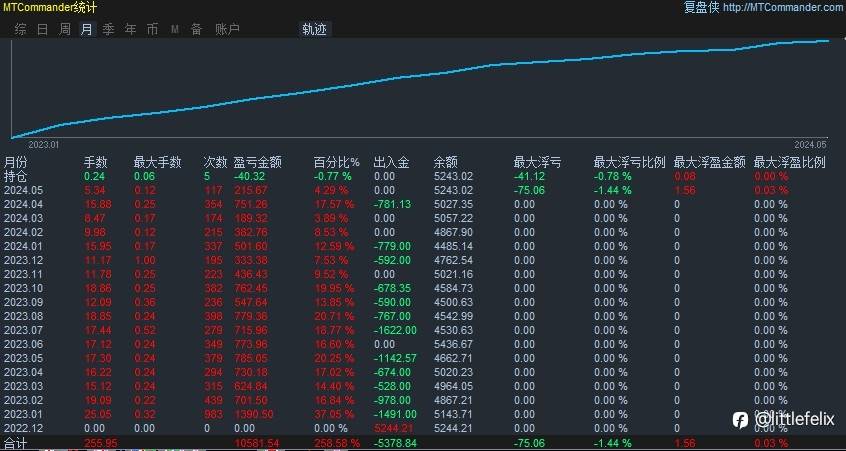
Task: Select the 2023.02 month row
Action: 423,400
